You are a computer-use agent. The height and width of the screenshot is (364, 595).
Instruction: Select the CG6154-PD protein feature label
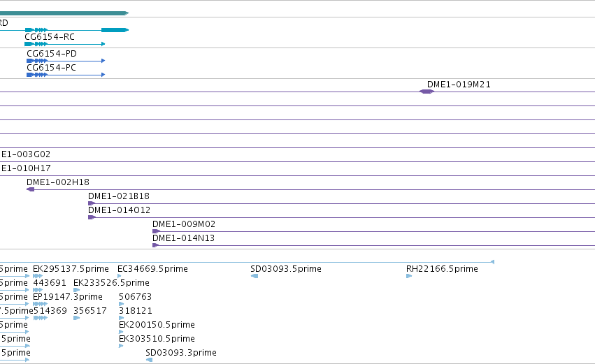pyautogui.click(x=52, y=54)
